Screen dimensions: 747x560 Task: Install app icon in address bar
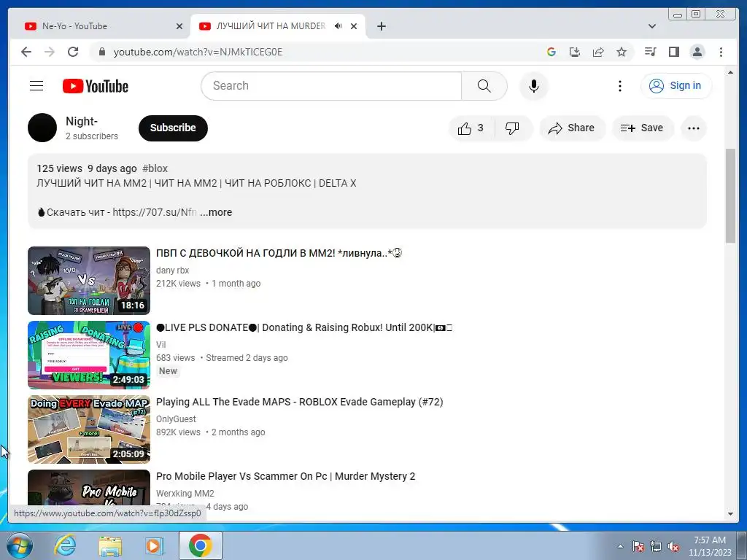[575, 52]
